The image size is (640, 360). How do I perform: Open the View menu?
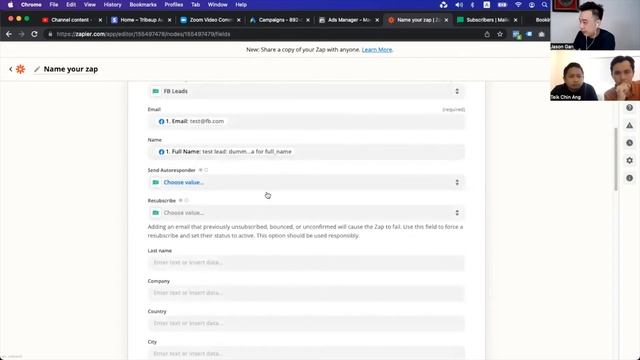coord(89,5)
